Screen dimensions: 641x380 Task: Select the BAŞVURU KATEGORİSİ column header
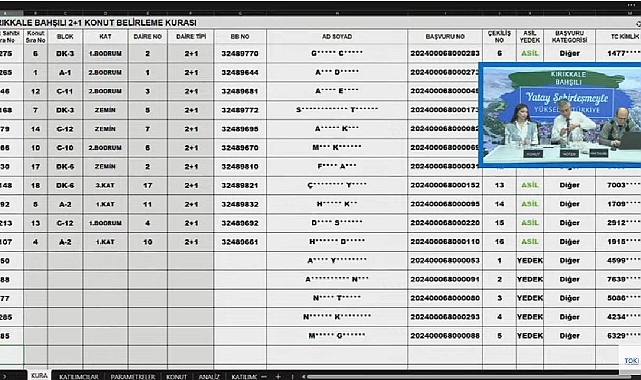click(569, 37)
